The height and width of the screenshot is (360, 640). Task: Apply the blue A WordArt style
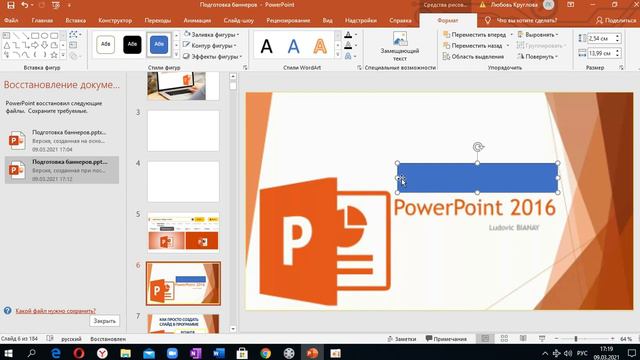293,46
